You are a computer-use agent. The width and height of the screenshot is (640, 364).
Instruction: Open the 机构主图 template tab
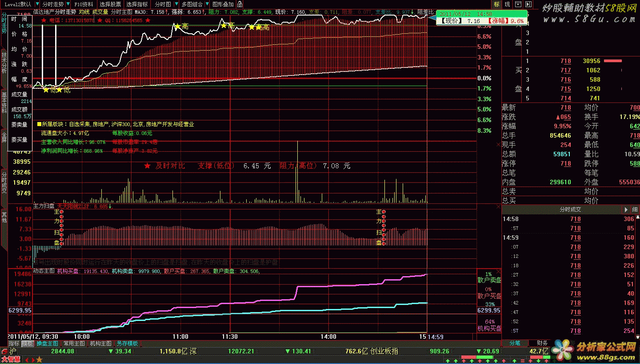click(x=101, y=344)
